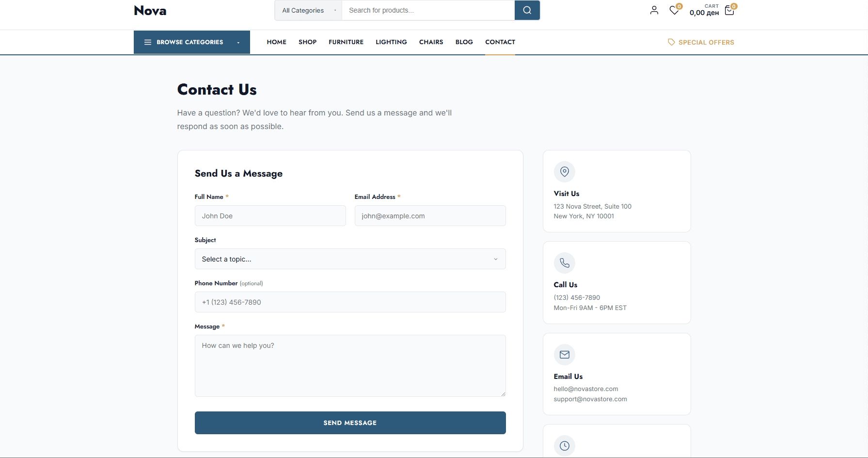This screenshot has width=868, height=458.
Task: Click the Nova store logo
Action: [150, 10]
